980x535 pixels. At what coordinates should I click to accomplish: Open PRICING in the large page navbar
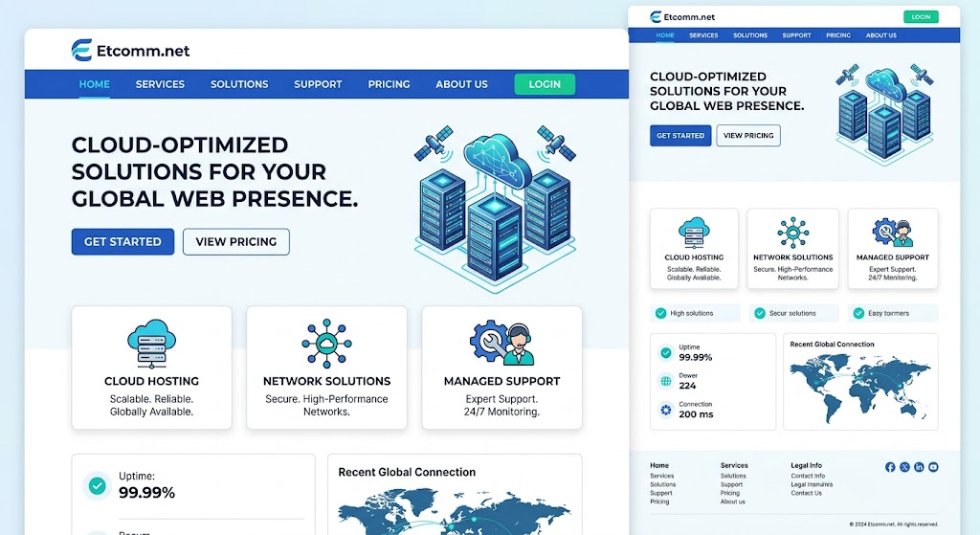[389, 84]
